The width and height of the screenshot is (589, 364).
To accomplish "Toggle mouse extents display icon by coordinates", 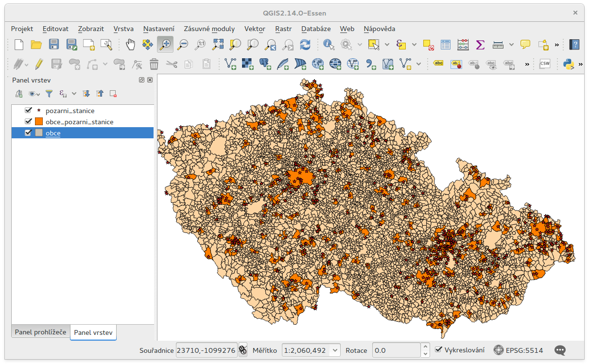I will click(243, 350).
